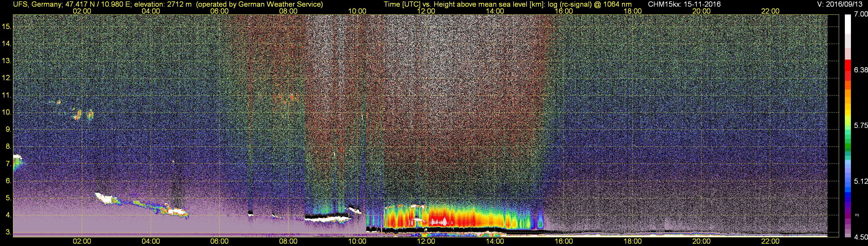This screenshot has width=868, height=246.
Task: Pick the height axis label '4.'
Action: (9, 215)
